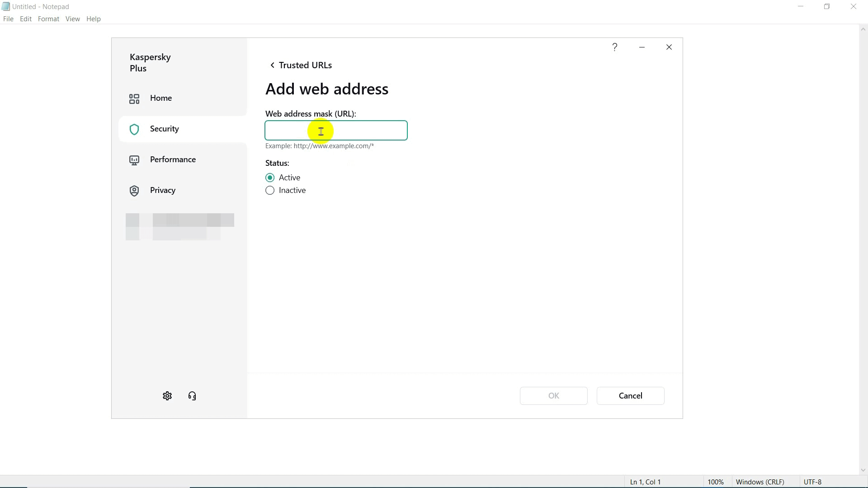The image size is (868, 488).
Task: Select the Active status radio button
Action: click(x=270, y=178)
